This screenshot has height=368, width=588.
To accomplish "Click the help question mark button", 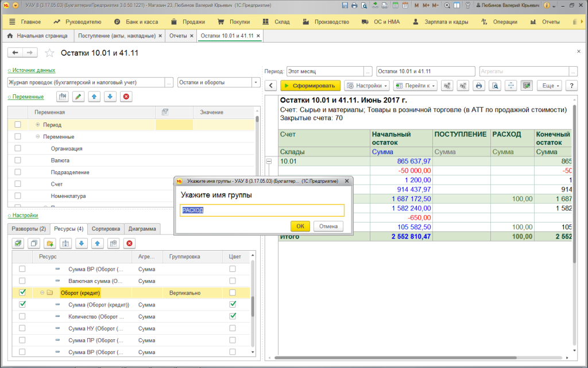I will 571,86.
